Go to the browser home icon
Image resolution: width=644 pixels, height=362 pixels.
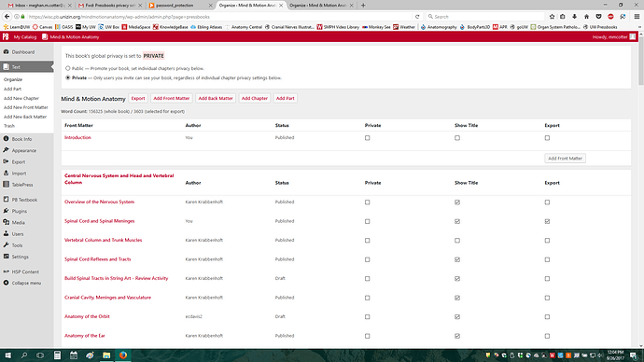(x=586, y=17)
